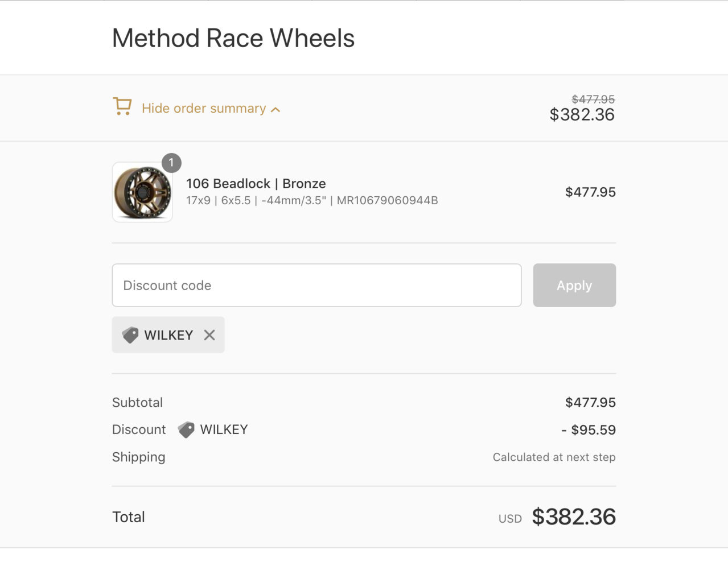Click the WILKEY discount chip label
This screenshot has height=570, width=728.
(x=168, y=335)
